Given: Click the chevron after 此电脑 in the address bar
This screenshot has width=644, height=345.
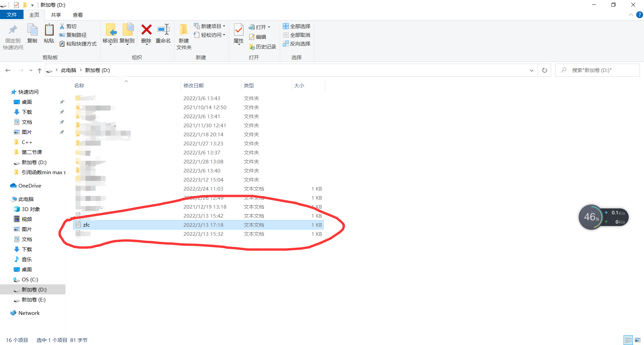Looking at the screenshot, I should coord(80,70).
